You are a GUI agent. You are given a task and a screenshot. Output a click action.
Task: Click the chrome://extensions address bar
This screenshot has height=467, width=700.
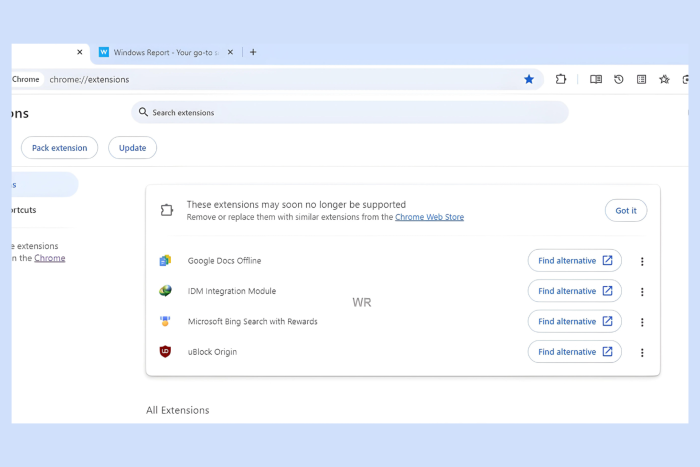(x=286, y=79)
